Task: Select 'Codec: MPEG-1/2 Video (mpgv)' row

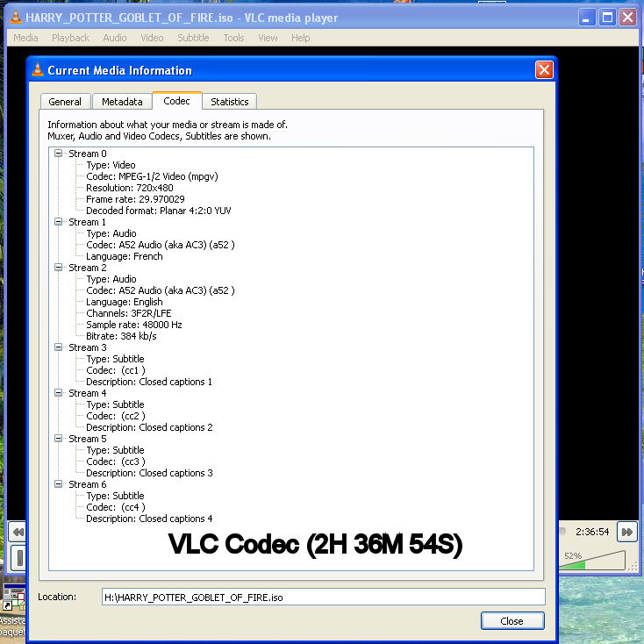Action: click(152, 176)
